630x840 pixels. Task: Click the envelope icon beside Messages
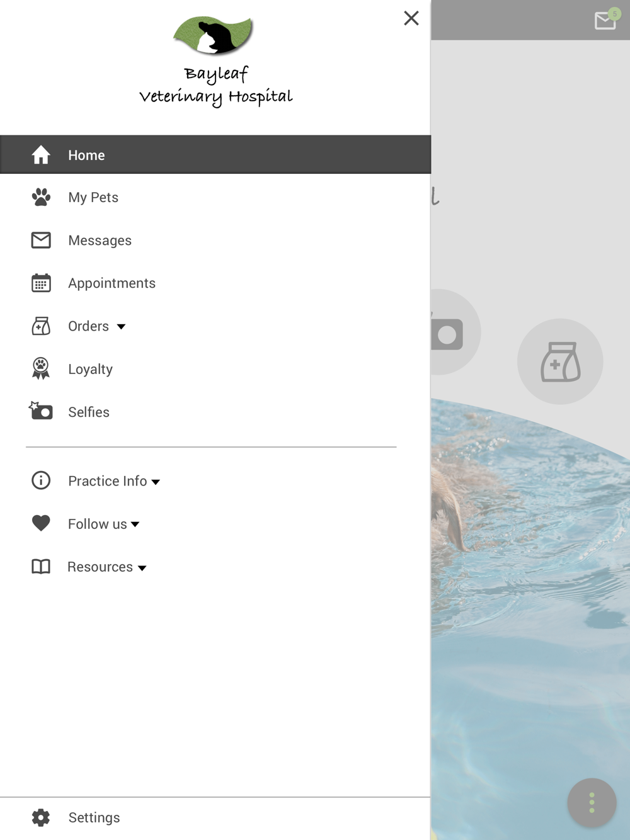41,240
